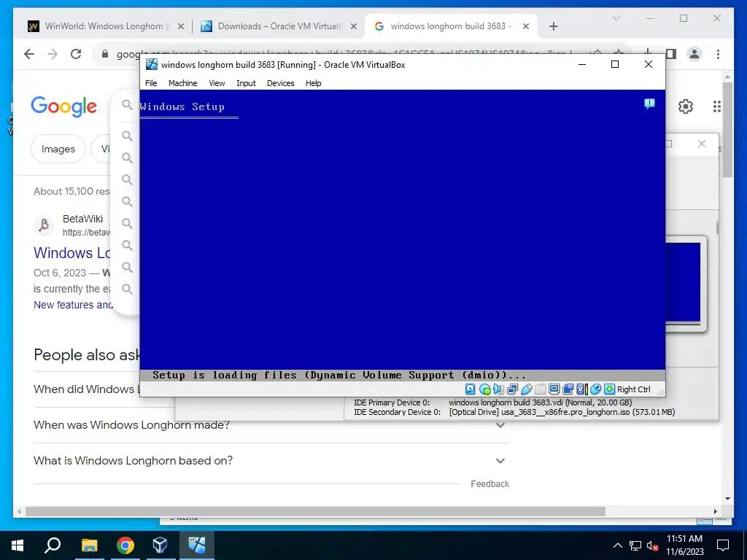The width and height of the screenshot is (747, 560).
Task: Click the About 15,100 results text
Action: (x=71, y=192)
